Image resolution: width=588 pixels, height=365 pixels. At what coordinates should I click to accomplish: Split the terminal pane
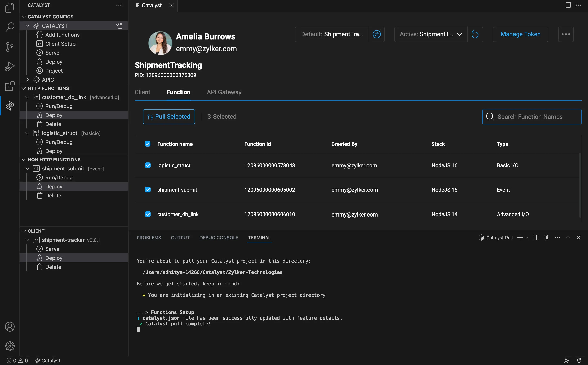pos(536,238)
